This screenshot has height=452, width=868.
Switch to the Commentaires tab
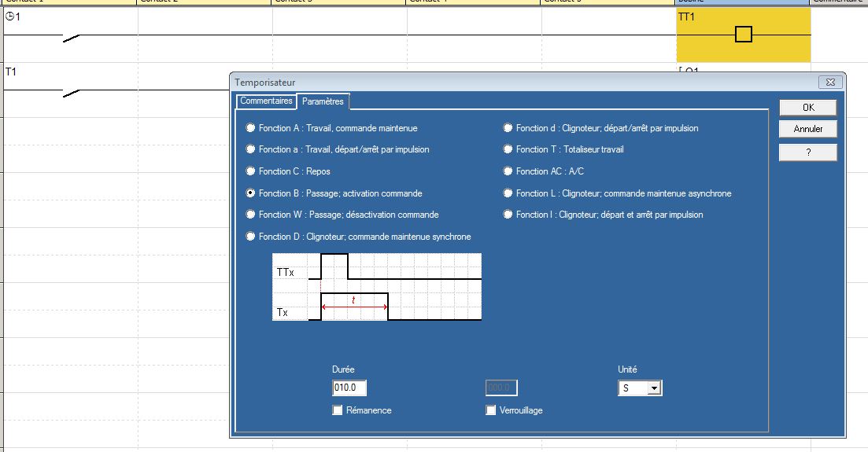pos(266,101)
